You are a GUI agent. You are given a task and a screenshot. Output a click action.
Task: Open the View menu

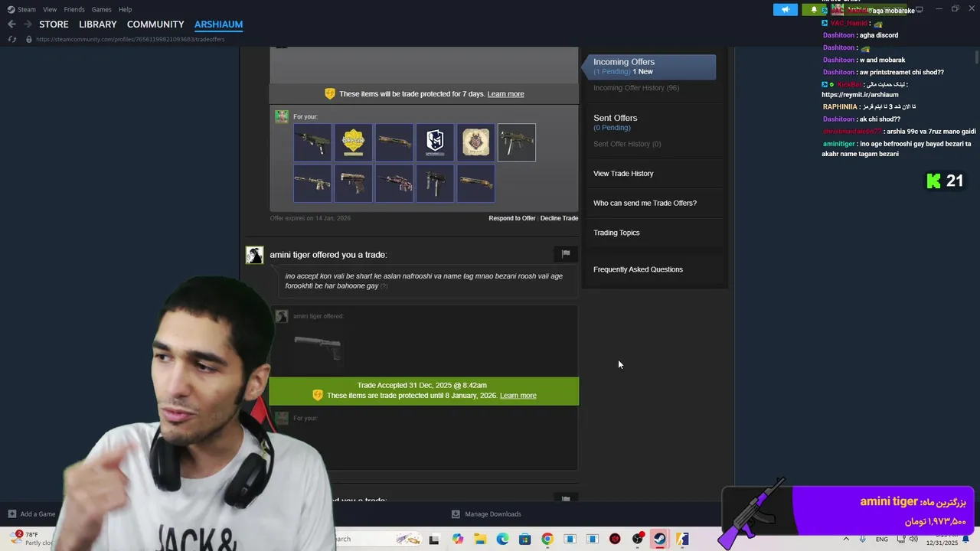click(50, 9)
